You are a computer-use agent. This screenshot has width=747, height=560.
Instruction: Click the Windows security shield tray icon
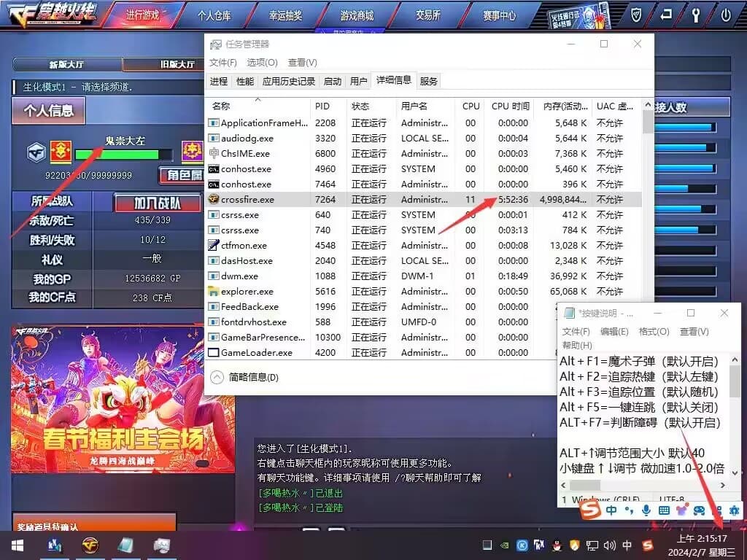574,545
